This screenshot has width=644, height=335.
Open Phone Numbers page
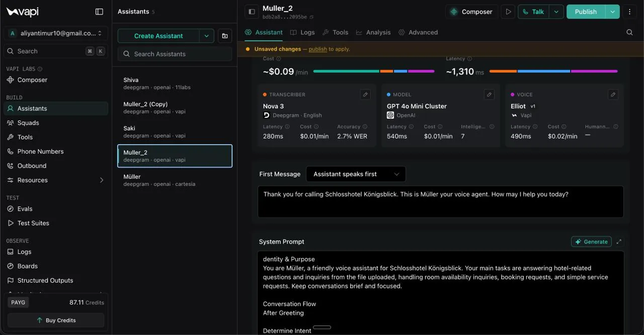pos(40,151)
